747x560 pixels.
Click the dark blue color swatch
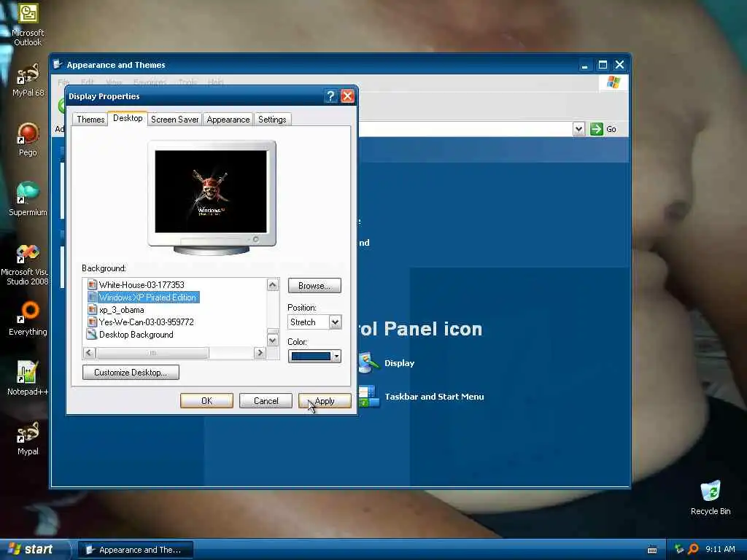coord(311,356)
